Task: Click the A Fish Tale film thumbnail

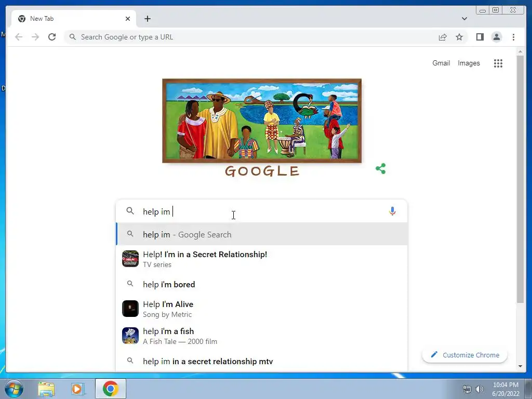Action: tap(130, 336)
